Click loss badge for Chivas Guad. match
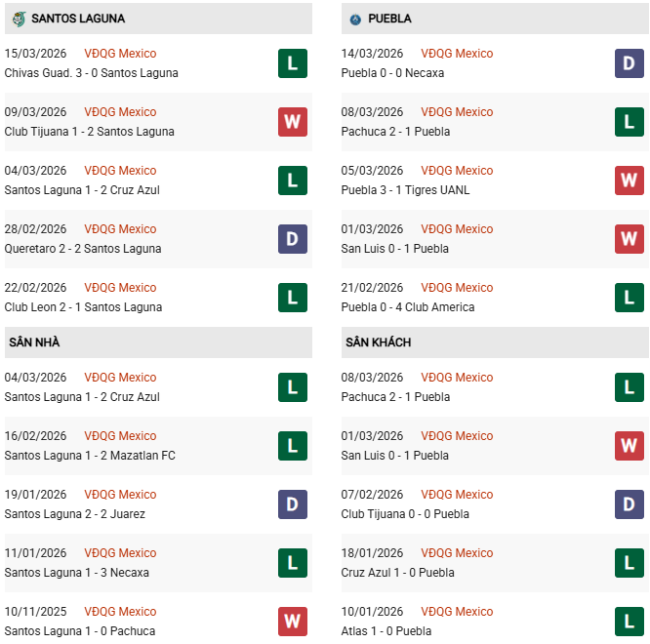Viewport: 650px width, 644px height. pos(293,63)
